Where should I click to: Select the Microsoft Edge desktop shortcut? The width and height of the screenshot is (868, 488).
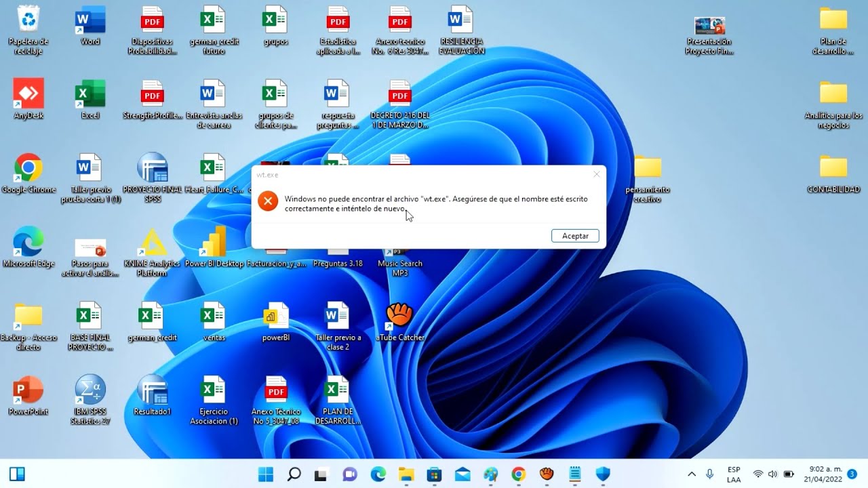28,247
